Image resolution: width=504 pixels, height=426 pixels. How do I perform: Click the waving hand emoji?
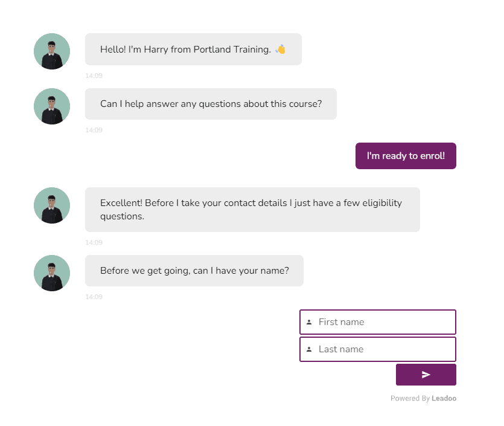point(280,50)
